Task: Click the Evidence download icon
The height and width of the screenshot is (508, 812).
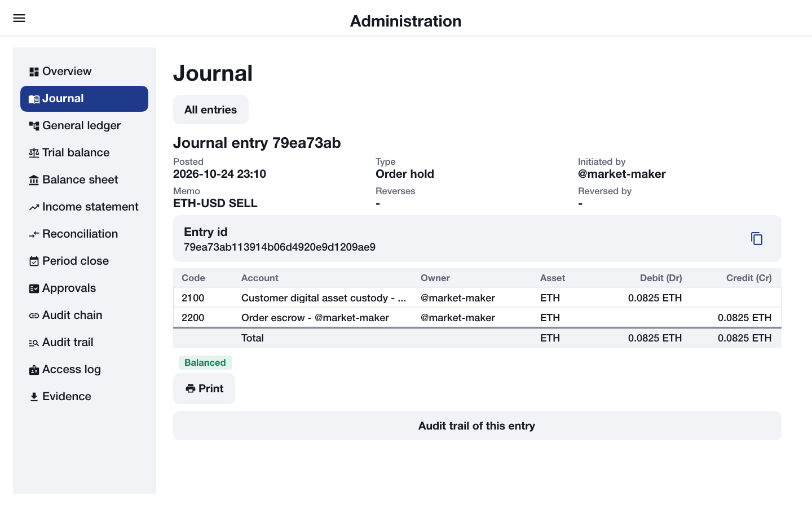Action: (x=34, y=397)
